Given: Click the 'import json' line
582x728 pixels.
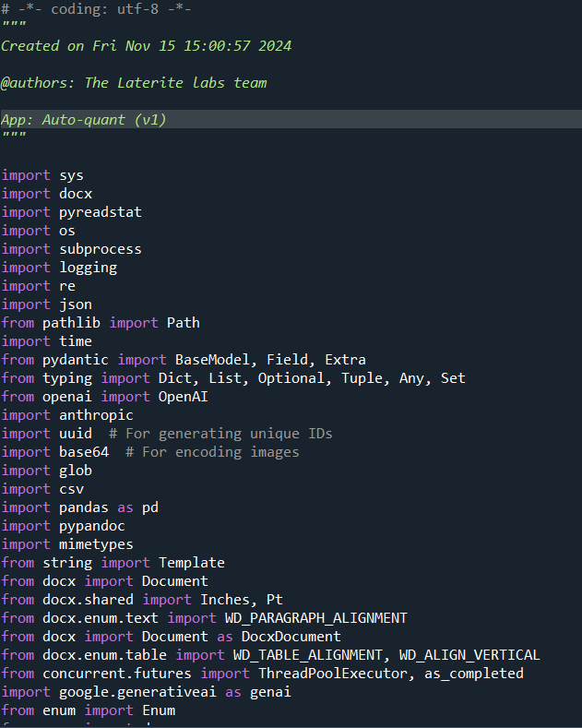Looking at the screenshot, I should click(x=47, y=304).
